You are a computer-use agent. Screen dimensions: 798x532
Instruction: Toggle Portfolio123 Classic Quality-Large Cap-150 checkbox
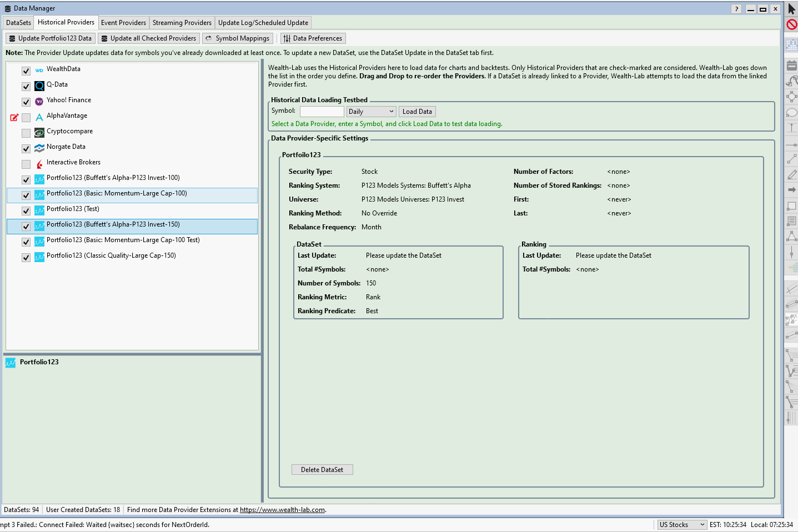(x=26, y=258)
